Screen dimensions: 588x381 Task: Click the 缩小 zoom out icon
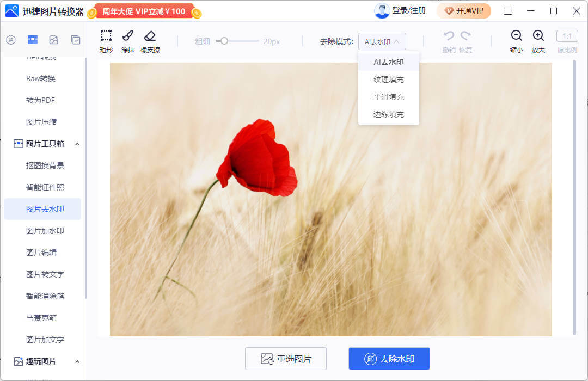(516, 35)
